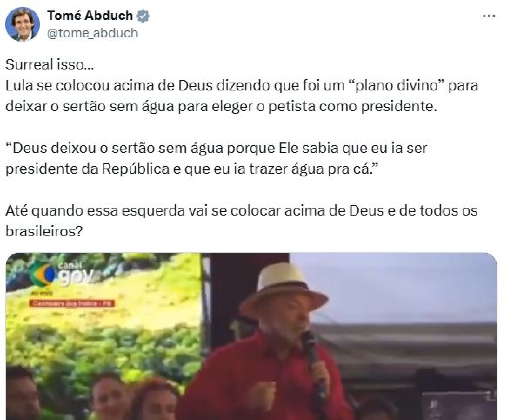Click the blue verified badge icon
This screenshot has height=420, width=509.
click(x=143, y=16)
